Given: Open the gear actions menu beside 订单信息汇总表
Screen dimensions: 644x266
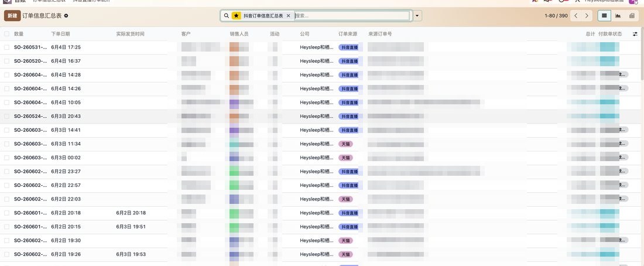Looking at the screenshot, I should click(66, 16).
